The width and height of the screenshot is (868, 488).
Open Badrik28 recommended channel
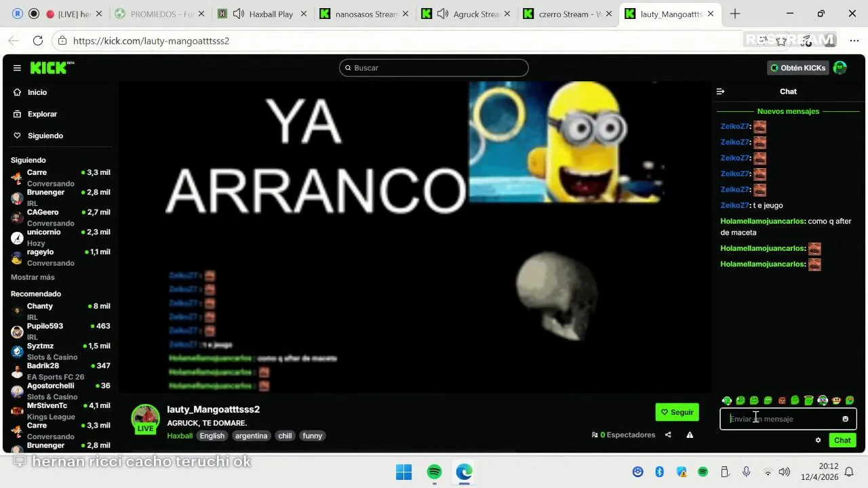point(60,371)
